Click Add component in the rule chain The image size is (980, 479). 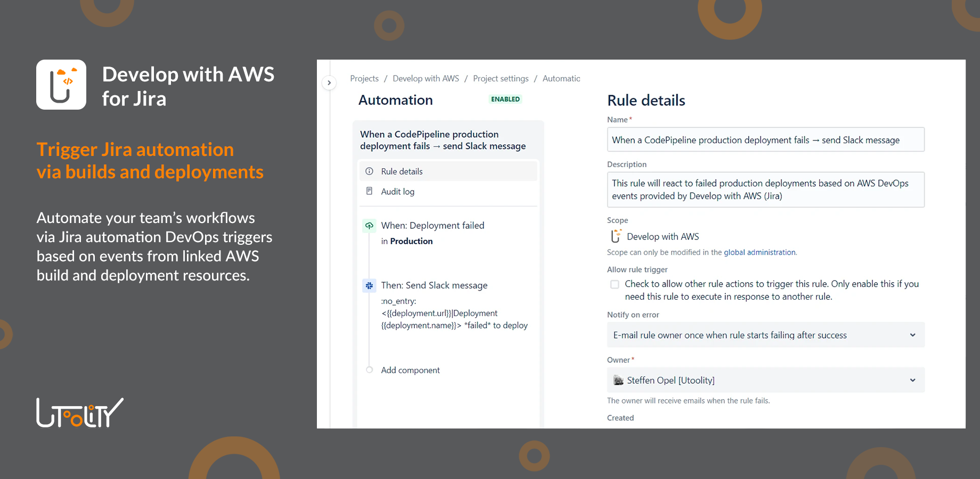coord(410,370)
